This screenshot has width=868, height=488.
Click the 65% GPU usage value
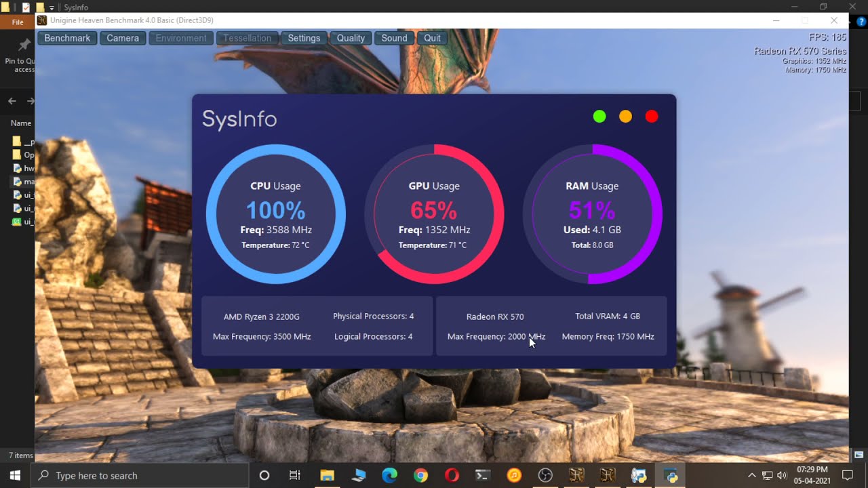[433, 211]
